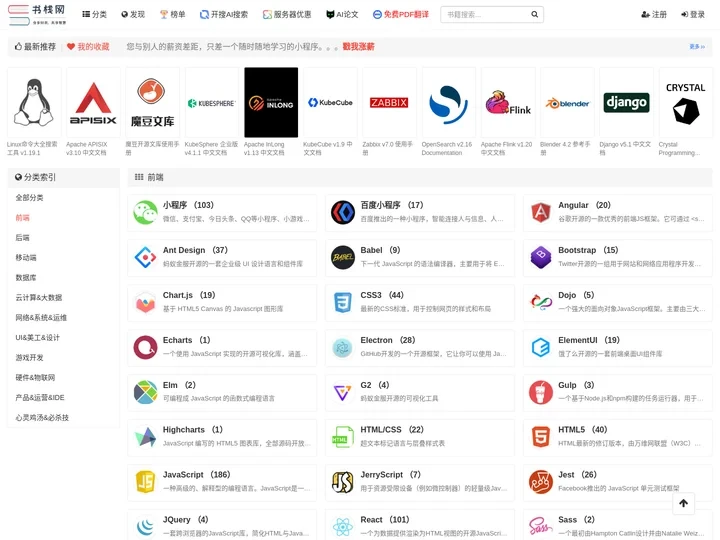The image size is (720, 540).
Task: Click the CSS3 shield icon
Action: pyautogui.click(x=343, y=303)
